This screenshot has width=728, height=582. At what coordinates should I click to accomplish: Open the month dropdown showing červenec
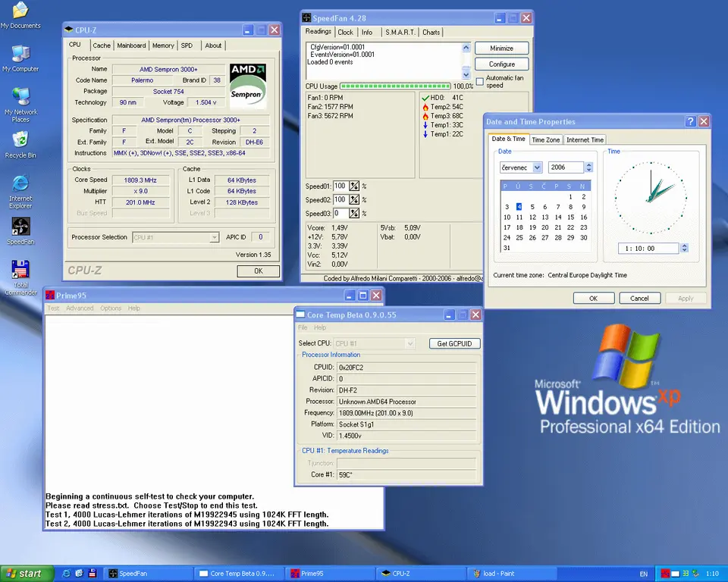(x=537, y=167)
